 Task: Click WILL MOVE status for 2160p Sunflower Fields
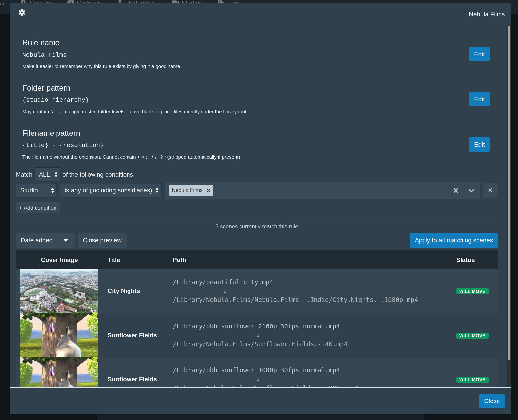point(472,336)
